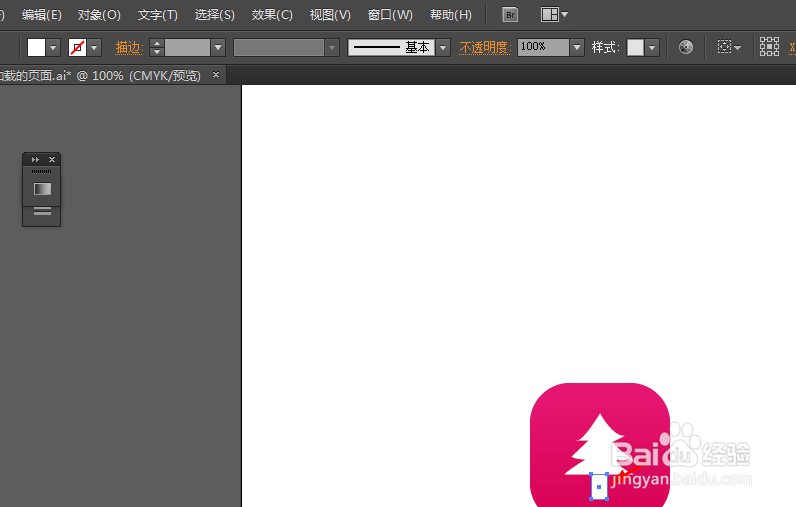Click the stroke weight input field

click(x=187, y=48)
